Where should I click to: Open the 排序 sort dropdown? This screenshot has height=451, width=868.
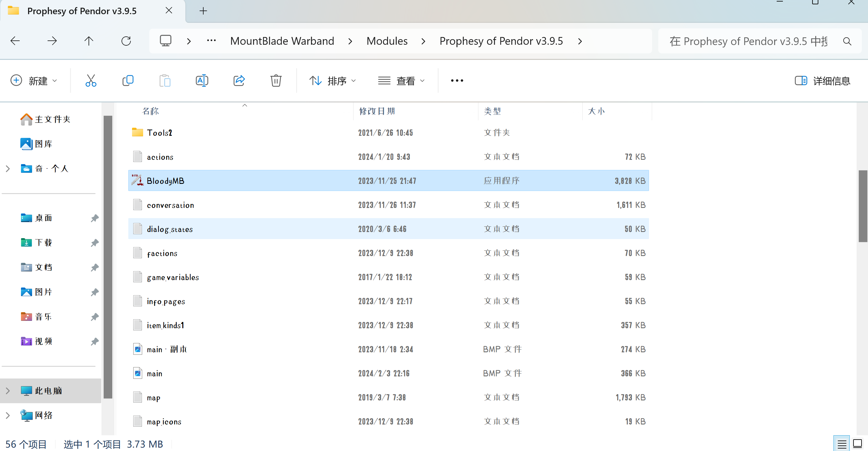click(332, 81)
